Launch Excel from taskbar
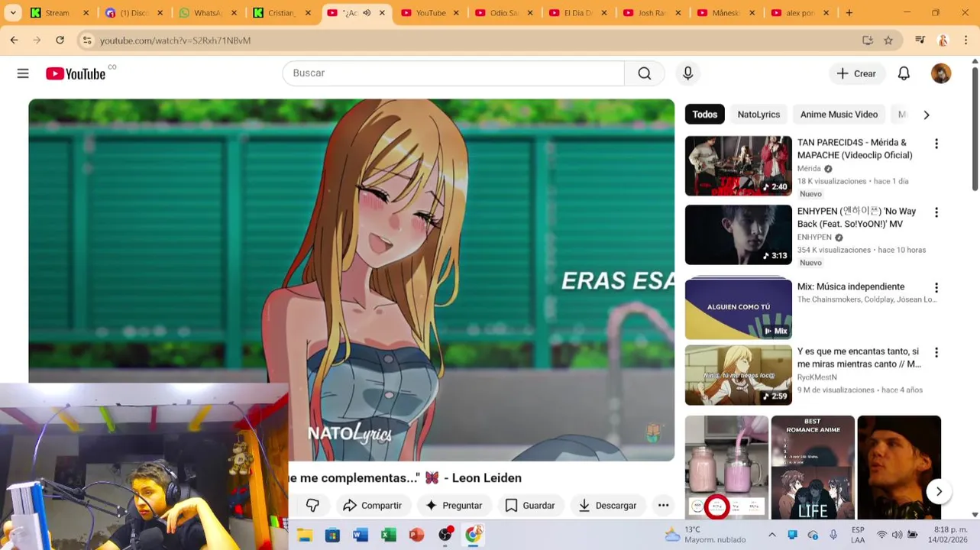This screenshot has width=980, height=550. (x=388, y=535)
